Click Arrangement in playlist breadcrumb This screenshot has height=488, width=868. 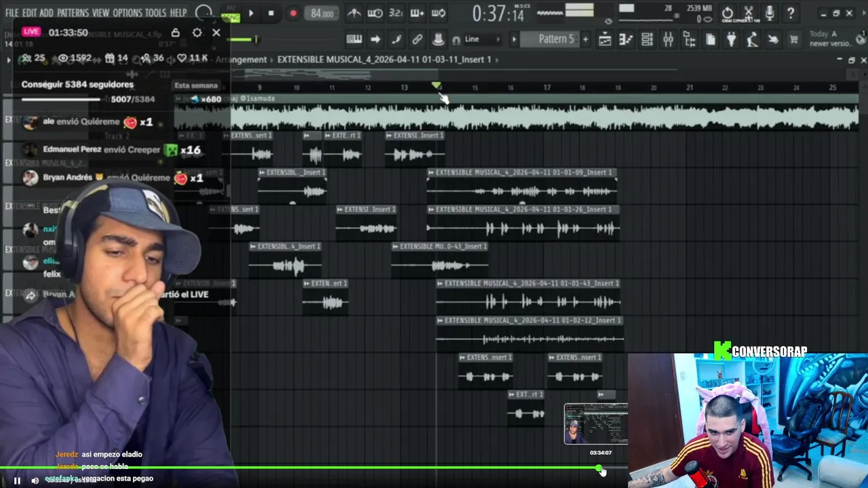point(241,60)
